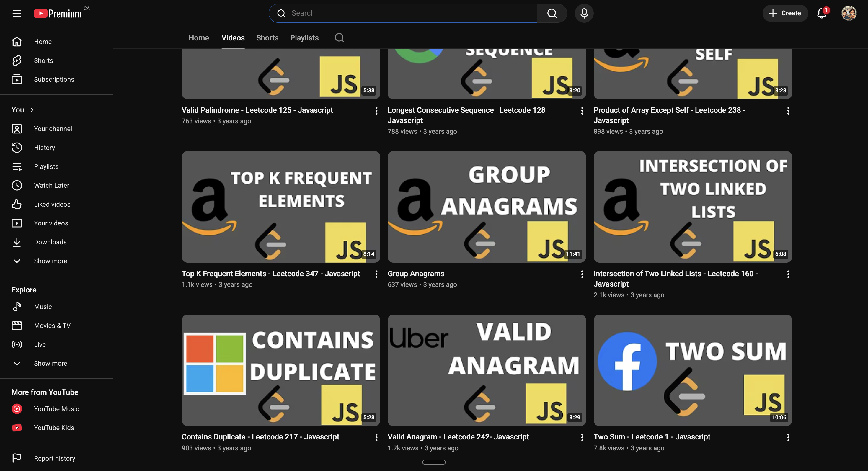868x471 pixels.
Task: Open Downloads
Action: 57,242
